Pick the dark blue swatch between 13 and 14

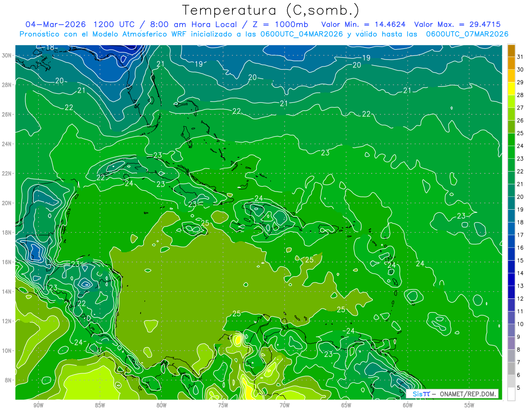click(511, 280)
